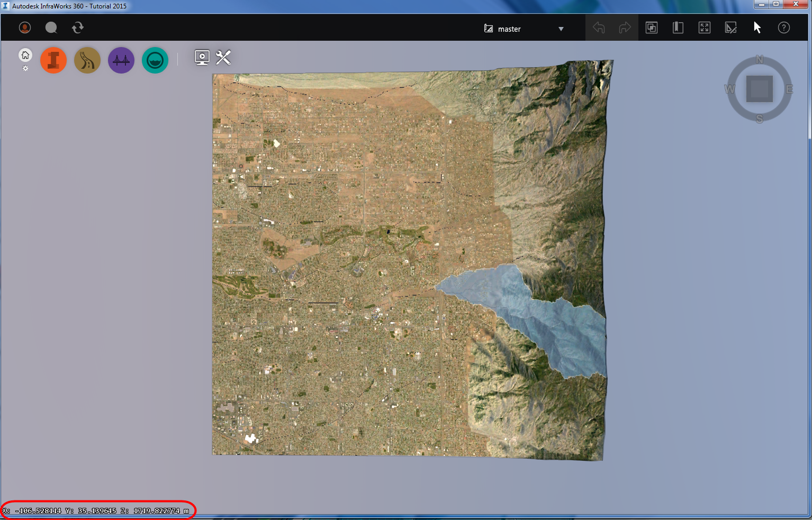
Task: Click the bookmarks panel icon
Action: point(678,28)
